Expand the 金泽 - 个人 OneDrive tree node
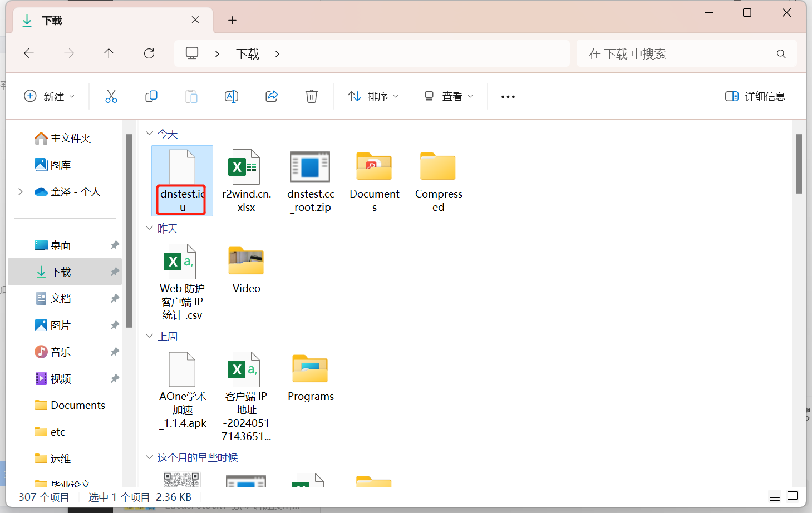 pos(21,192)
